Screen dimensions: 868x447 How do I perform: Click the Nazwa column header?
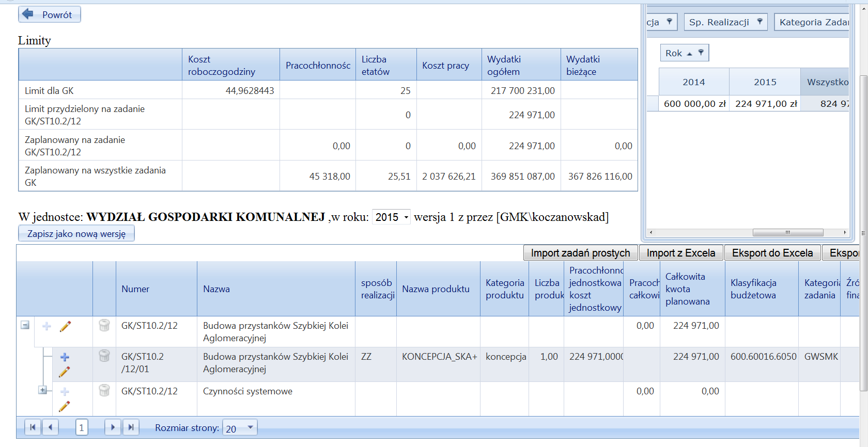(276, 289)
